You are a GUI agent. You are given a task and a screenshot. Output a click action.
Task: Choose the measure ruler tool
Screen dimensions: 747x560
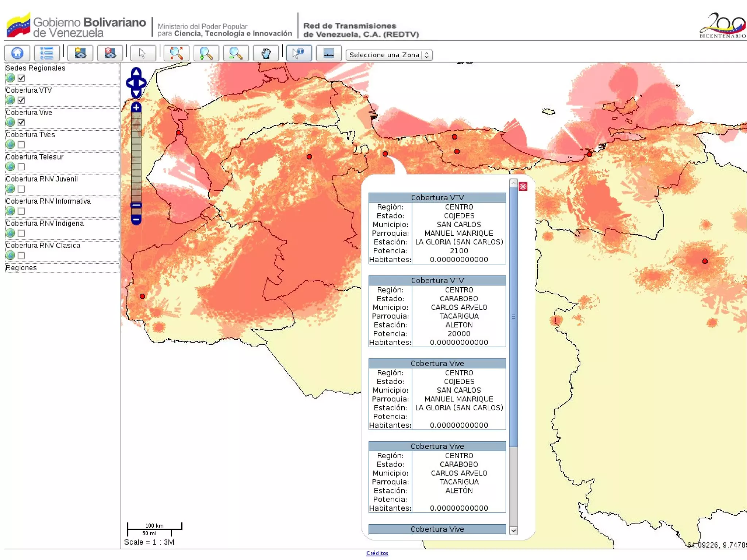(x=329, y=53)
